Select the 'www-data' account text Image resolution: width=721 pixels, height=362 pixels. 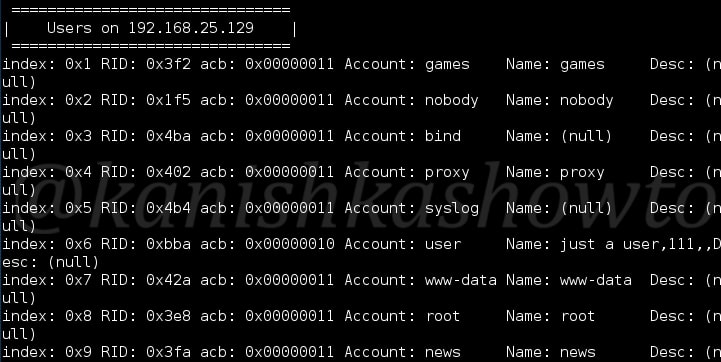point(461,280)
